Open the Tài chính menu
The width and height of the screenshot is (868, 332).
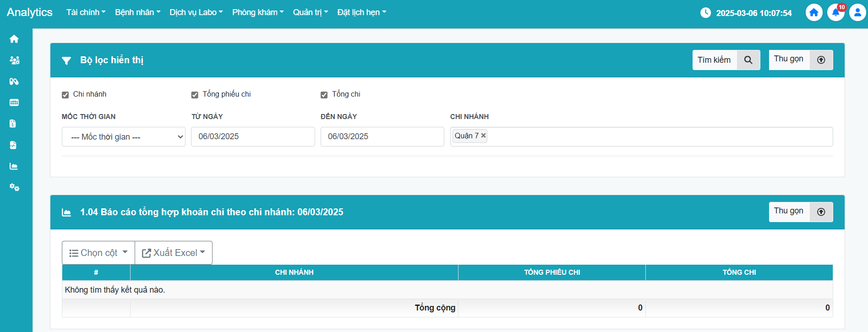pyautogui.click(x=86, y=12)
